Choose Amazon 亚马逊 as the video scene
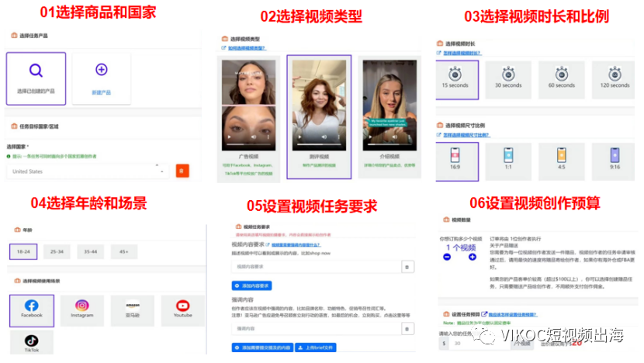 133,310
